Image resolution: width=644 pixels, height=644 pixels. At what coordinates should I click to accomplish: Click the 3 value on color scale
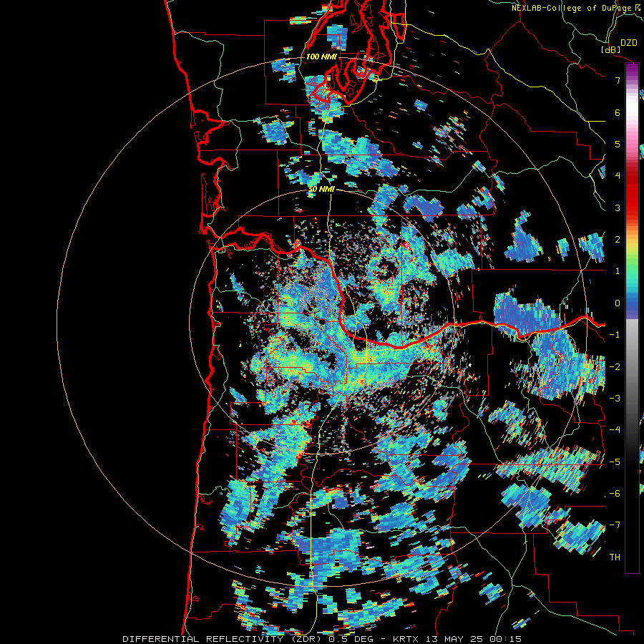[x=618, y=208]
